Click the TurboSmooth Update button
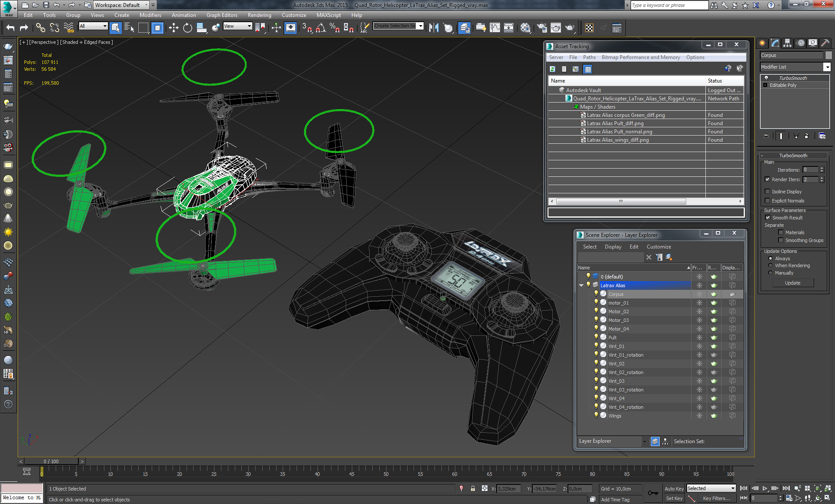 [x=793, y=283]
